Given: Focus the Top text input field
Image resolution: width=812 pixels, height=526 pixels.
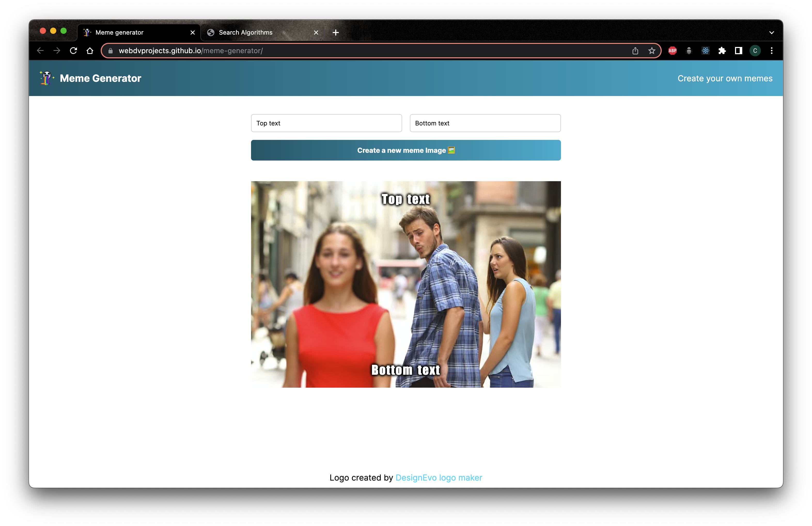Looking at the screenshot, I should tap(326, 123).
